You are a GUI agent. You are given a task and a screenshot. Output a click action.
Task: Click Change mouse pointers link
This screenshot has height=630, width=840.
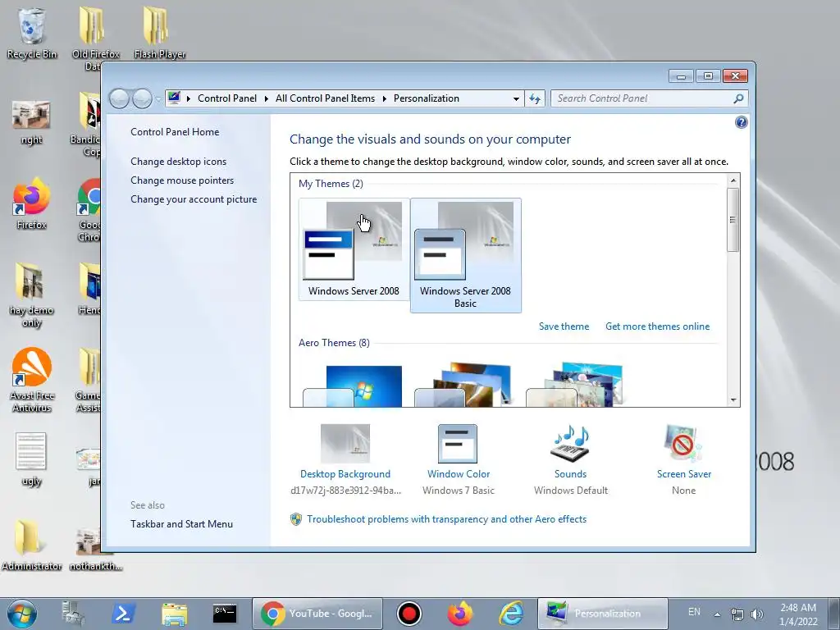pos(182,180)
